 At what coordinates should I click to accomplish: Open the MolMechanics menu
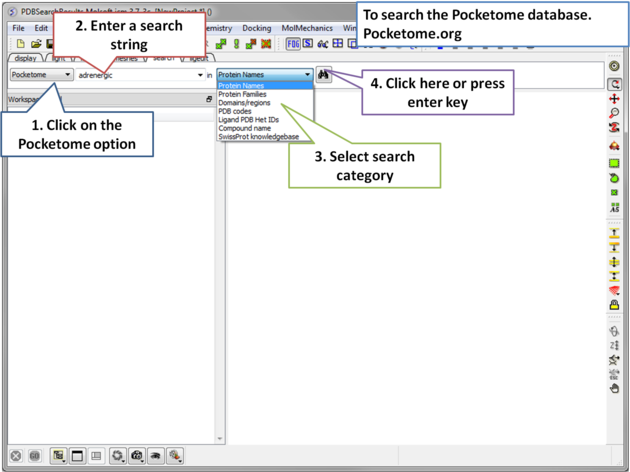pos(305,28)
